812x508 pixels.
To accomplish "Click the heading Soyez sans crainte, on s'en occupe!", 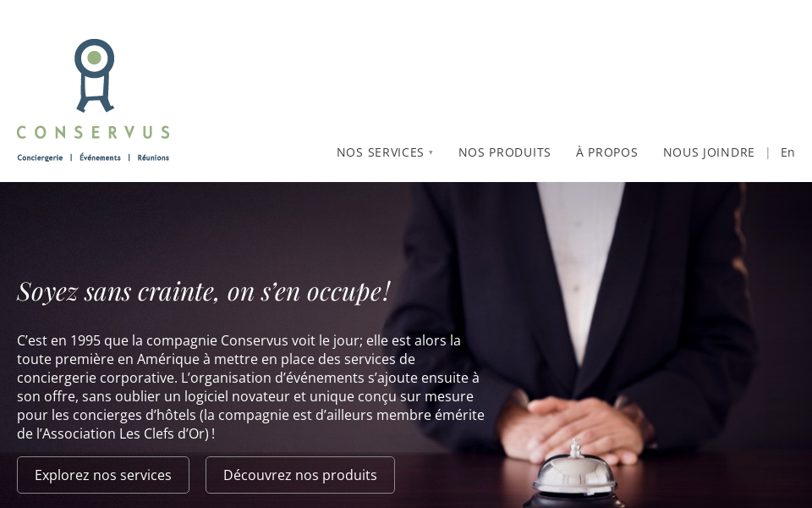I will pos(204,290).
